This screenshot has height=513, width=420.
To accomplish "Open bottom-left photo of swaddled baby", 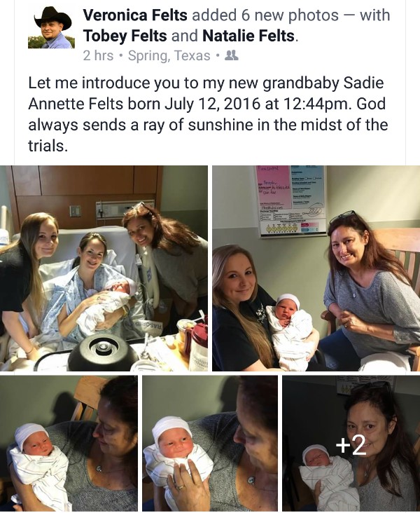I will point(69,444).
